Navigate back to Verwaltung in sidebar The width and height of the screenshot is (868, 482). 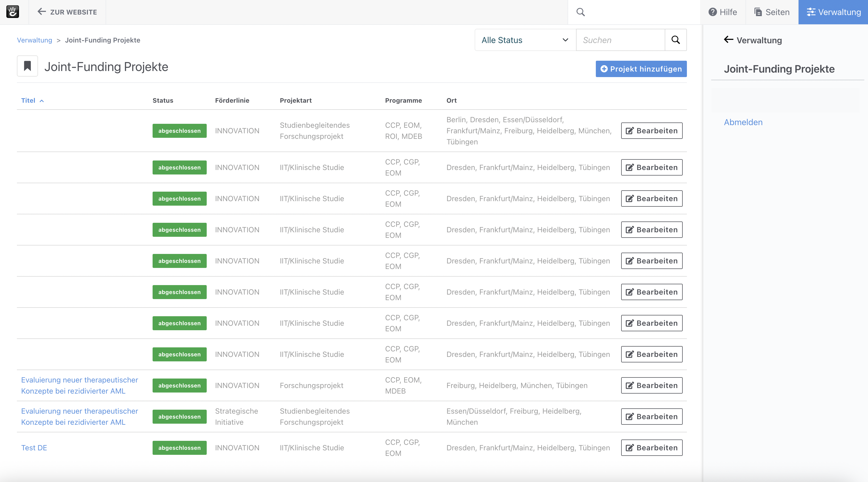click(x=753, y=40)
